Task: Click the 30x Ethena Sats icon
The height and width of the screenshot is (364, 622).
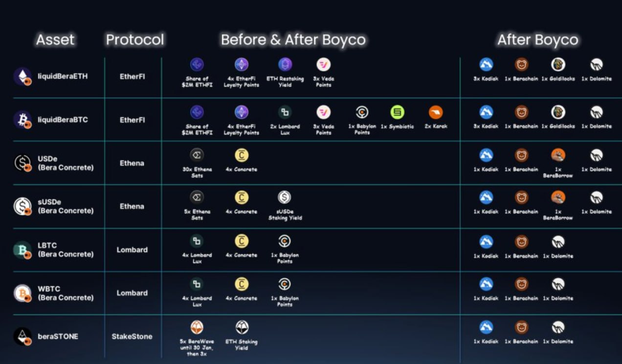Action: coord(197,155)
